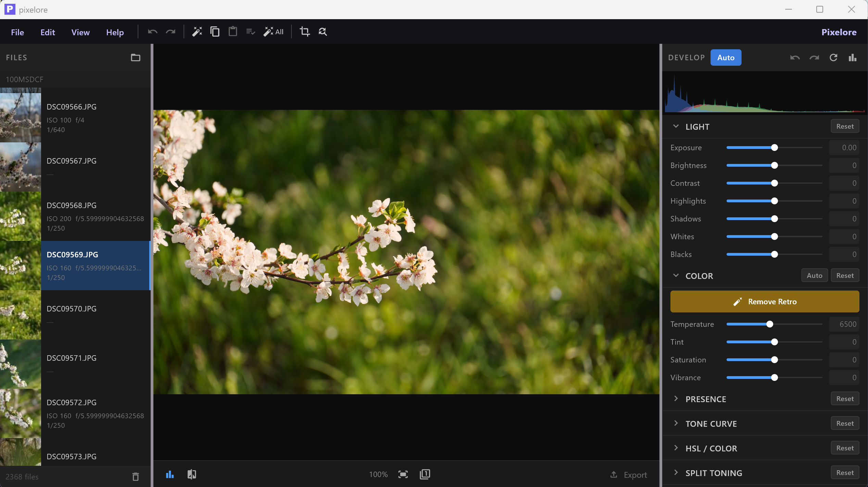Apply auto-enhance to All images

point(273,31)
